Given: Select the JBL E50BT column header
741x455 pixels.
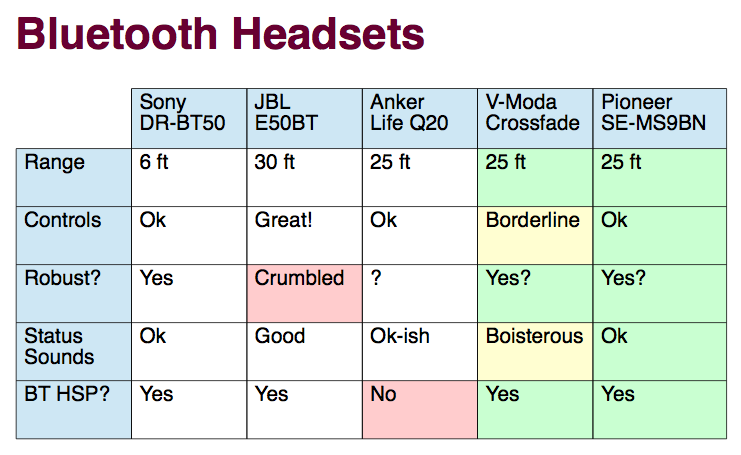Looking at the screenshot, I should (304, 117).
